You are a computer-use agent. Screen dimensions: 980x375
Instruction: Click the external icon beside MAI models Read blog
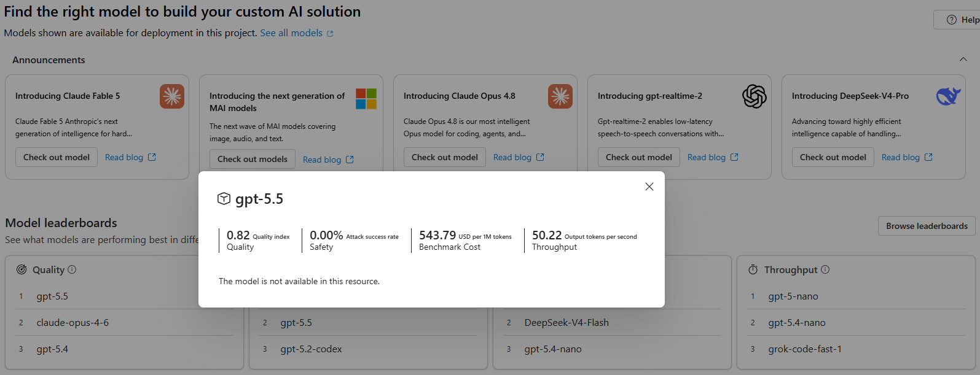350,160
